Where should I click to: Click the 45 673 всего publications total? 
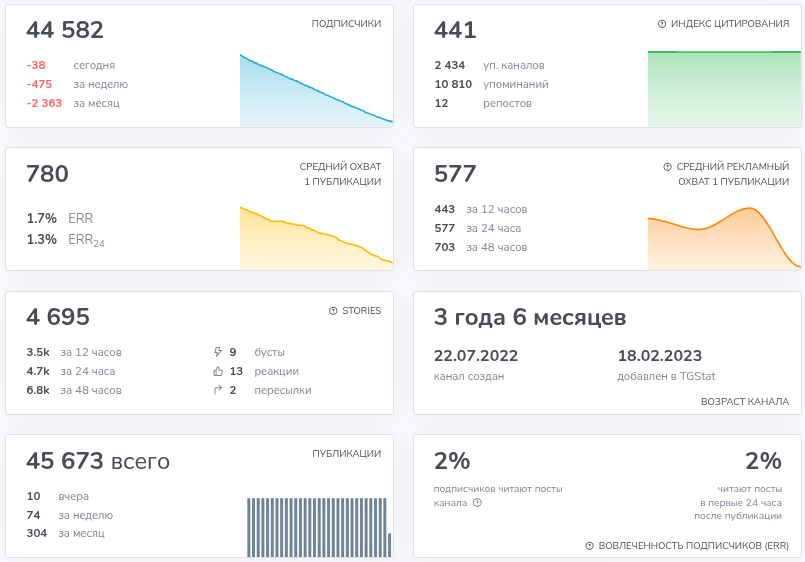(x=98, y=461)
